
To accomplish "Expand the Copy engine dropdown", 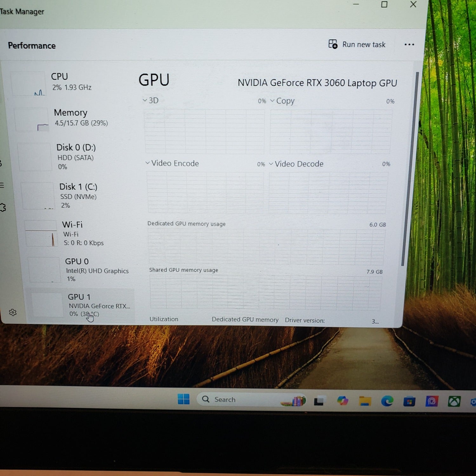I will point(282,101).
